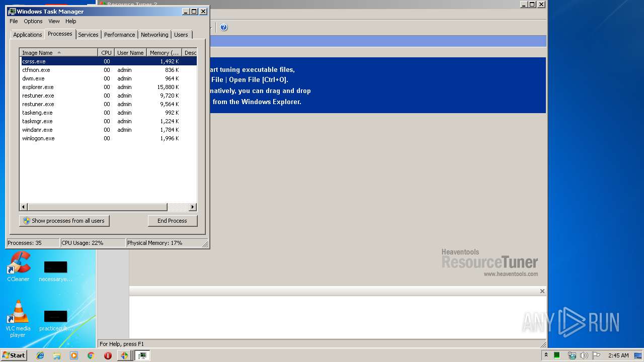Select the Processes tab
Screen dimensions: 644x362
click(60, 34)
